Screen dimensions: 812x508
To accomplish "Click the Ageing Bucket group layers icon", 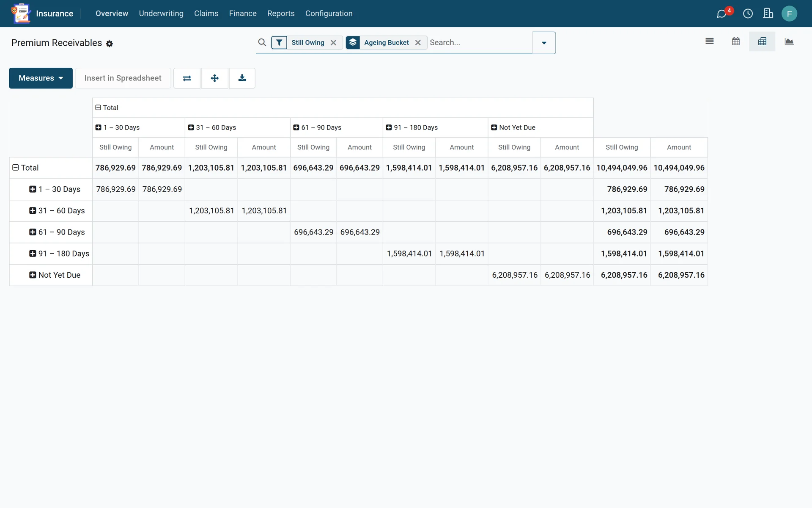I will pos(353,43).
